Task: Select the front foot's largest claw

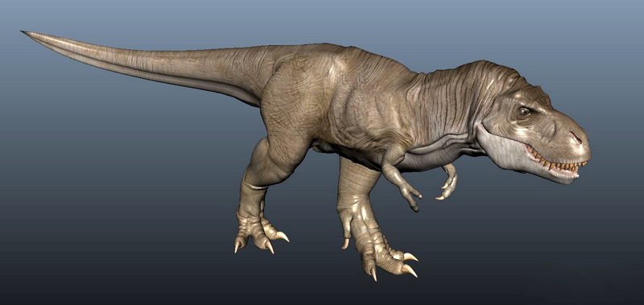Action: 410,270
